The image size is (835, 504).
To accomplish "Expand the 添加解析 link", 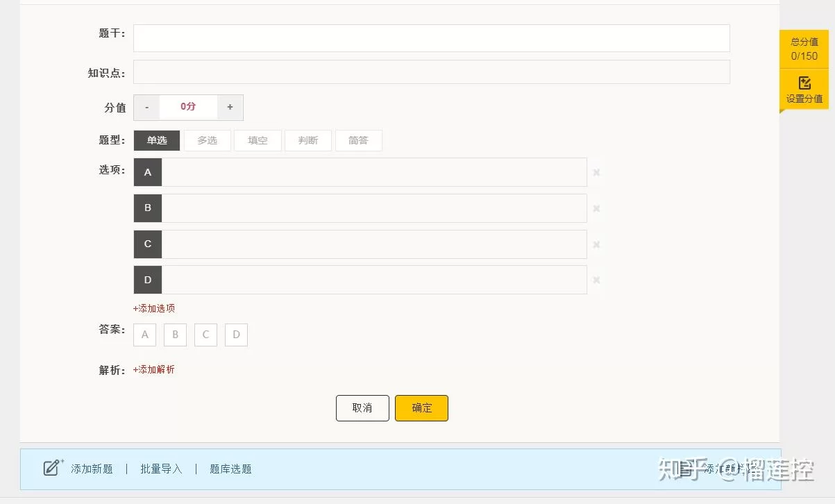I will coord(154,369).
